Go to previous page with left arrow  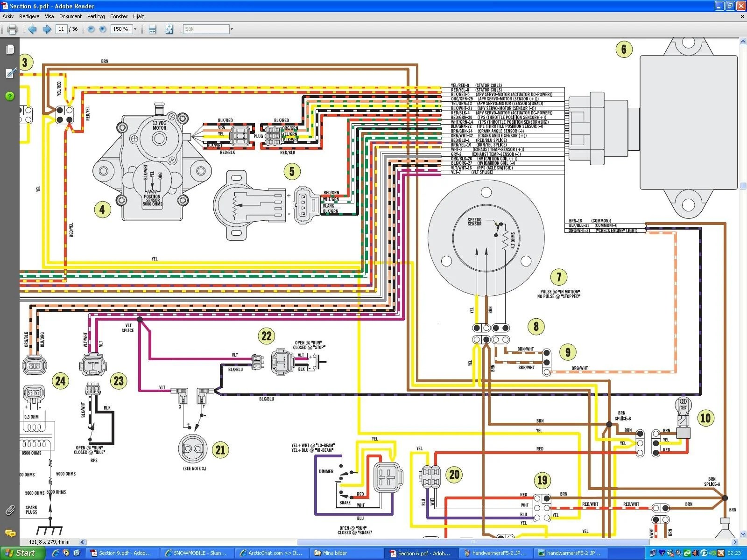[32, 29]
